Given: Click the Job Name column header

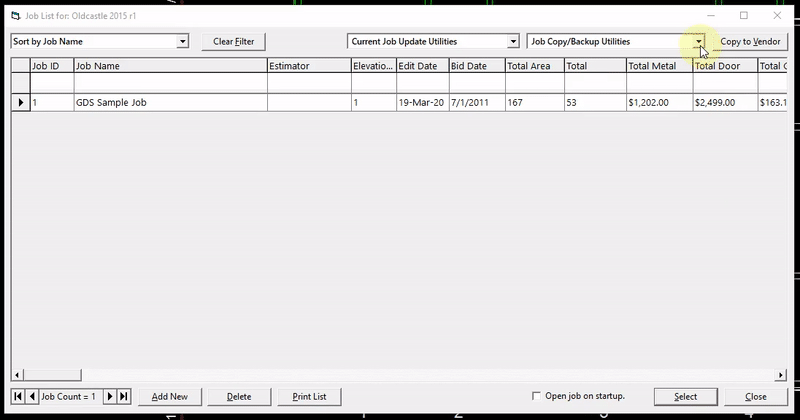Looking at the screenshot, I should coord(170,66).
